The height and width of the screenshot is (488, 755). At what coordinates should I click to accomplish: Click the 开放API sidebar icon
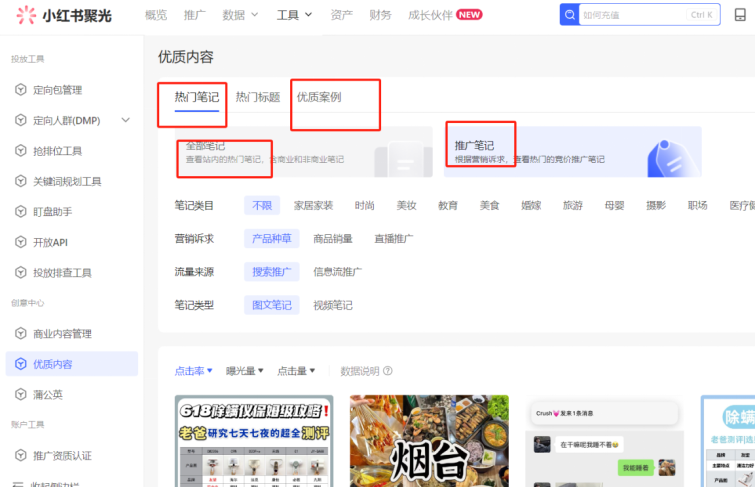pos(20,242)
